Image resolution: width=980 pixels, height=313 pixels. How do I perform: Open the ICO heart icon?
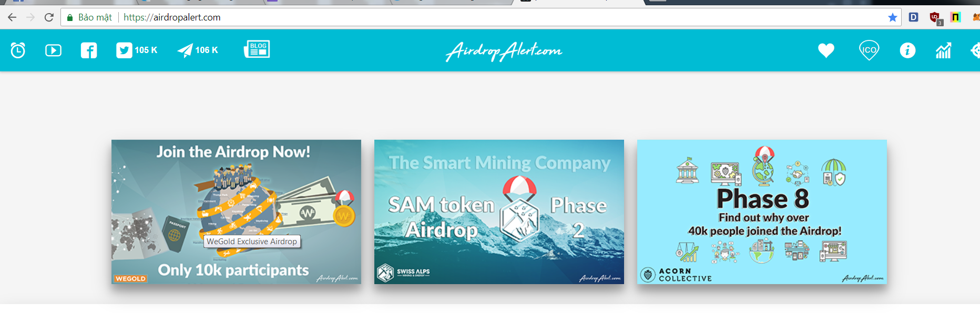(869, 50)
